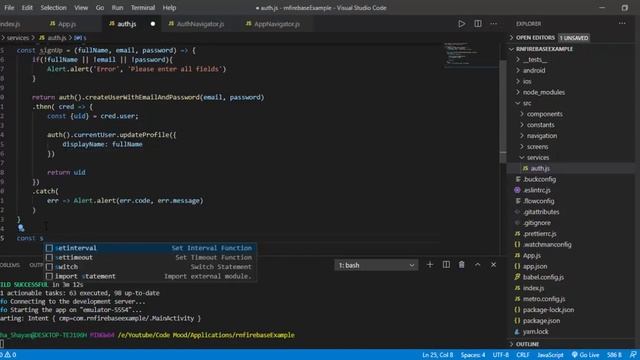Screen dimensions: 640x360
Task: Open the Selection menu
Action: pos(53,8)
